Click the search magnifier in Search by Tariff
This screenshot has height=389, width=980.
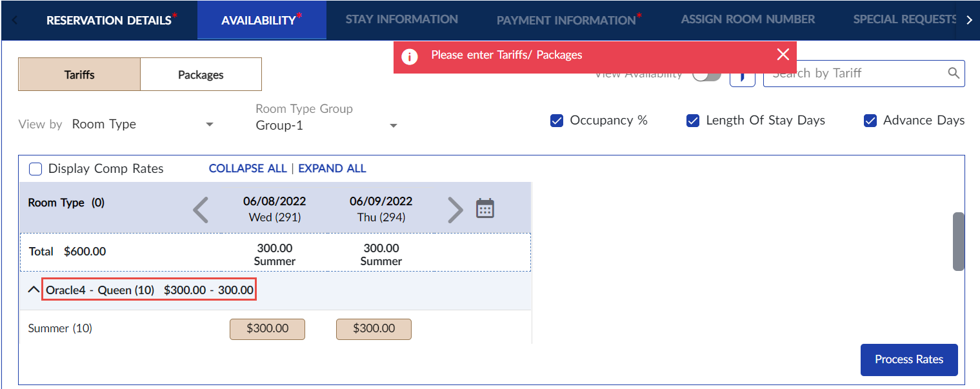(x=954, y=73)
